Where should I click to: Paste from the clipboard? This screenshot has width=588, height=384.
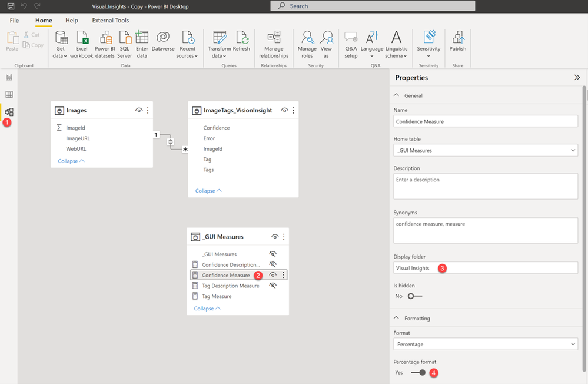point(12,41)
